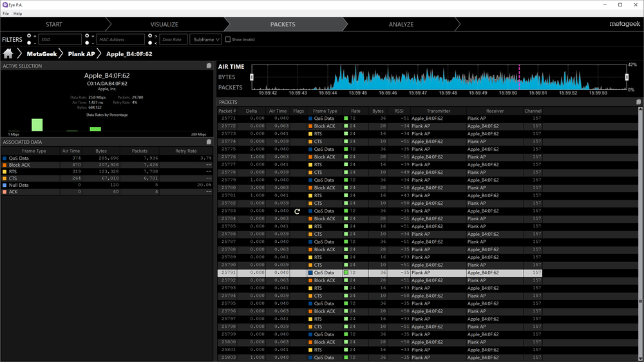Copy the Packets panel contents
This screenshot has height=362, width=644.
click(x=639, y=102)
